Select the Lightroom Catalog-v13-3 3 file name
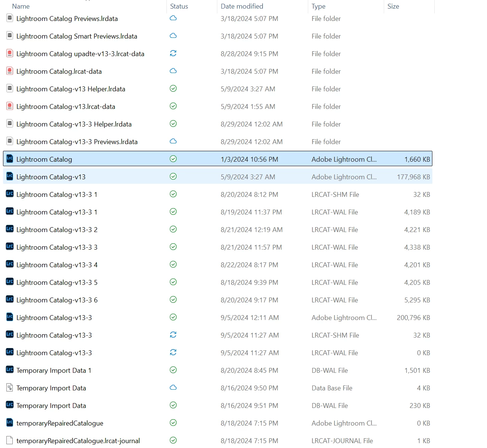487x448 pixels. tap(57, 247)
